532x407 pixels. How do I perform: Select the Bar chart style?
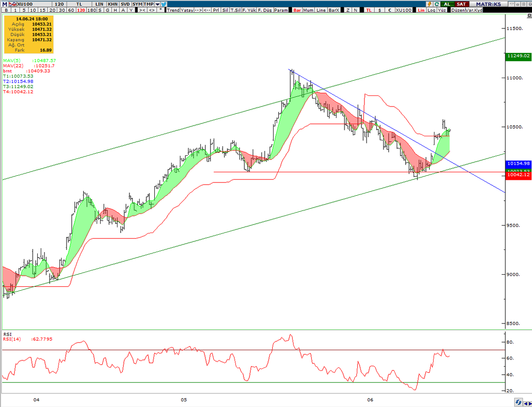pos(297,10)
